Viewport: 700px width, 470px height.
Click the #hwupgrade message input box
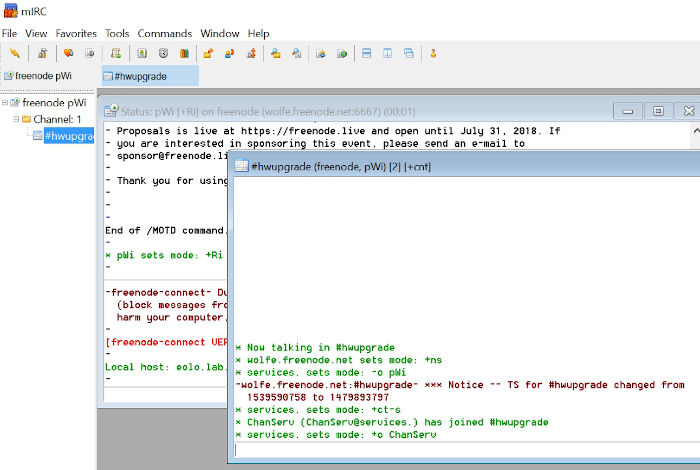(x=467, y=450)
